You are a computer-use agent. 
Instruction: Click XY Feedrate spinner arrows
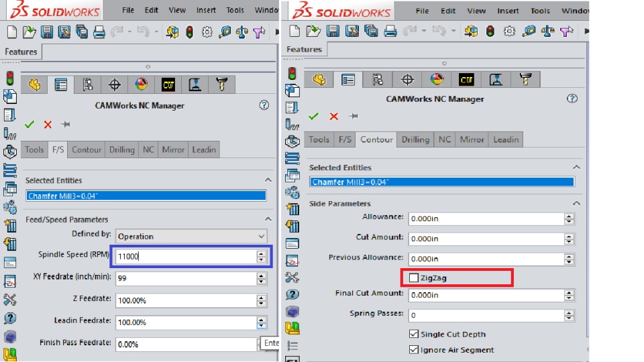point(261,278)
